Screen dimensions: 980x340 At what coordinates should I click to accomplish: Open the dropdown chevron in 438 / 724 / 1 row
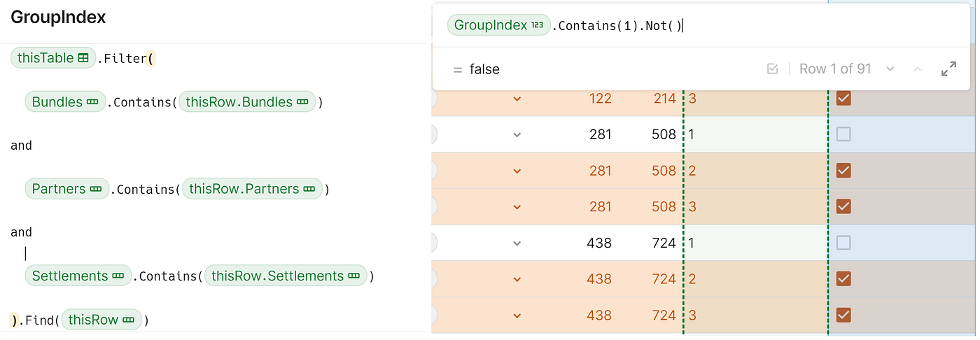point(517,243)
